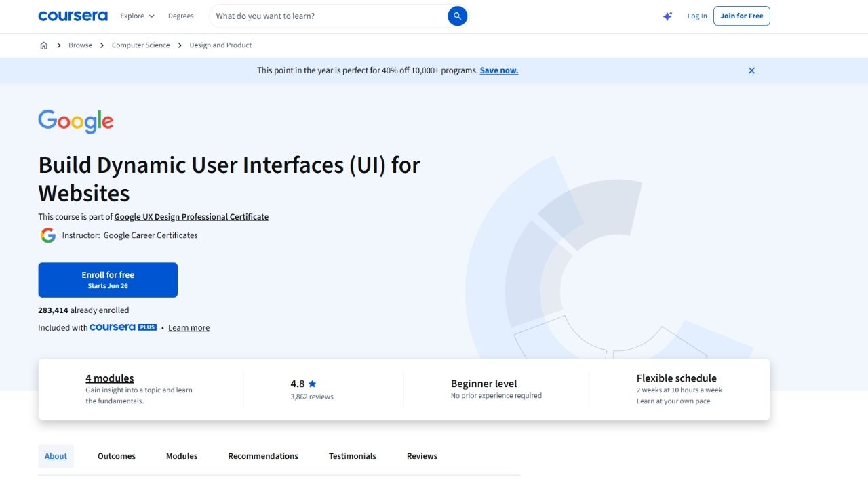Open the Google Career Certificates instructor link
The image size is (868, 488).
point(151,235)
